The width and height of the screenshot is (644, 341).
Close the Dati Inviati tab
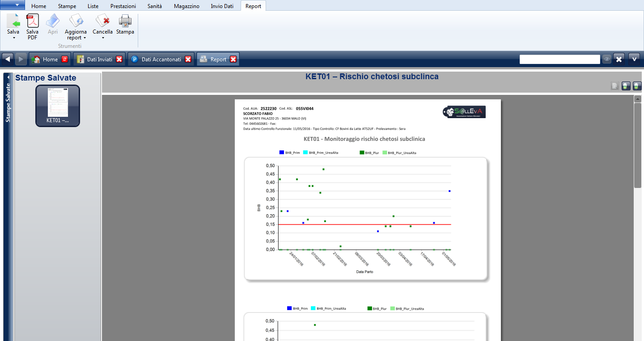tap(119, 59)
